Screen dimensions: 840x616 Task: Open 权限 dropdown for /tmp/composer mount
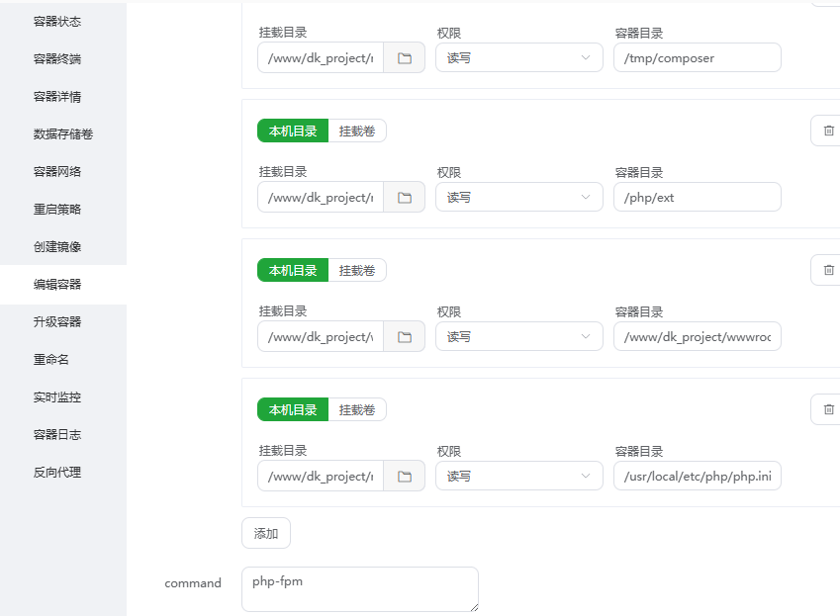click(x=518, y=58)
